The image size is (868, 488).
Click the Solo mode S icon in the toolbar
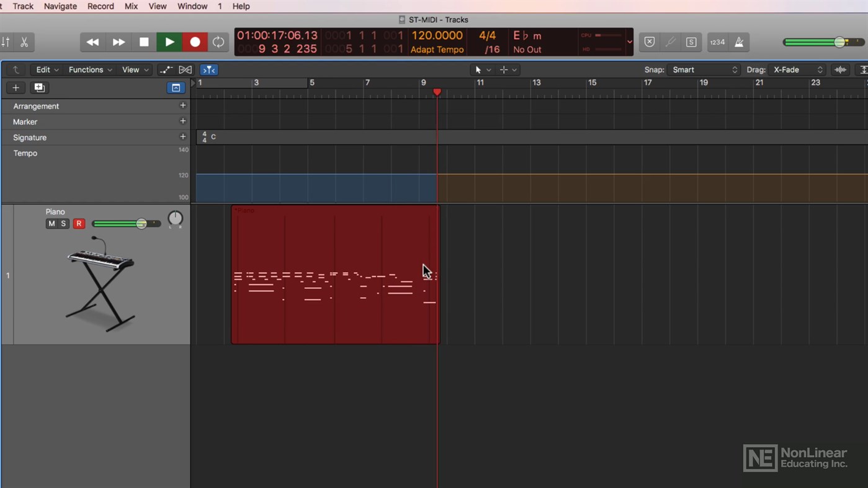click(691, 42)
